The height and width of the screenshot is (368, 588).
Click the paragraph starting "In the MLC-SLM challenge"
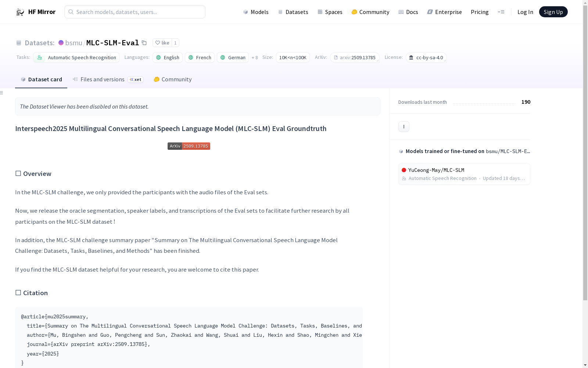coord(142,192)
